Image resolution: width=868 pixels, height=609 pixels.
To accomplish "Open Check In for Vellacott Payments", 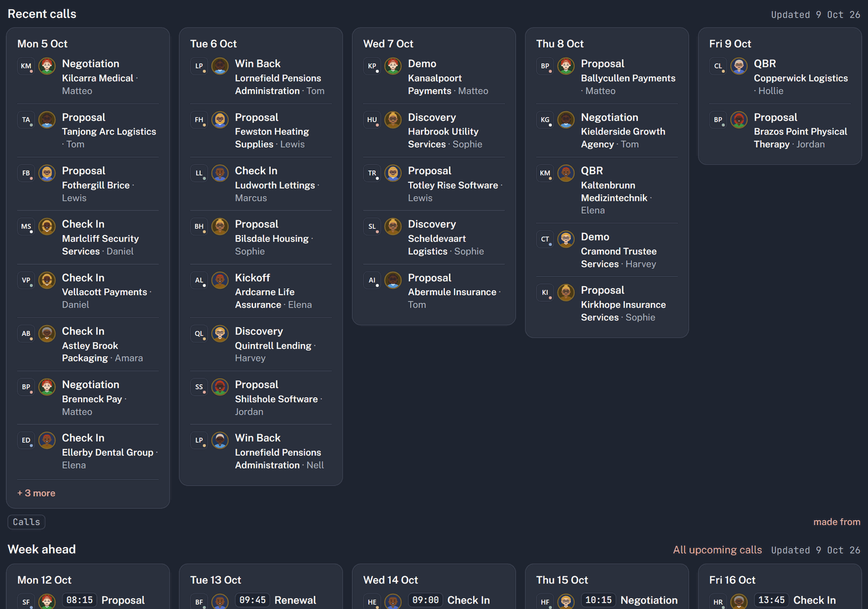I will coord(88,291).
